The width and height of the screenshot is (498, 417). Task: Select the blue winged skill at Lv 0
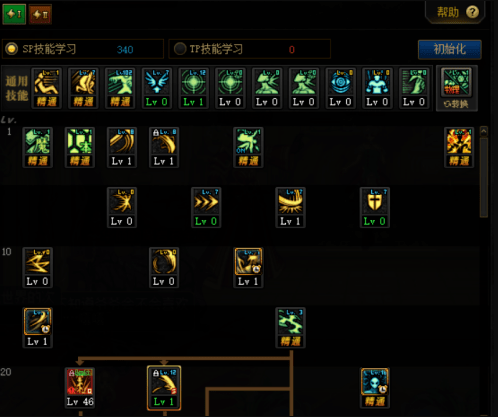[157, 82]
